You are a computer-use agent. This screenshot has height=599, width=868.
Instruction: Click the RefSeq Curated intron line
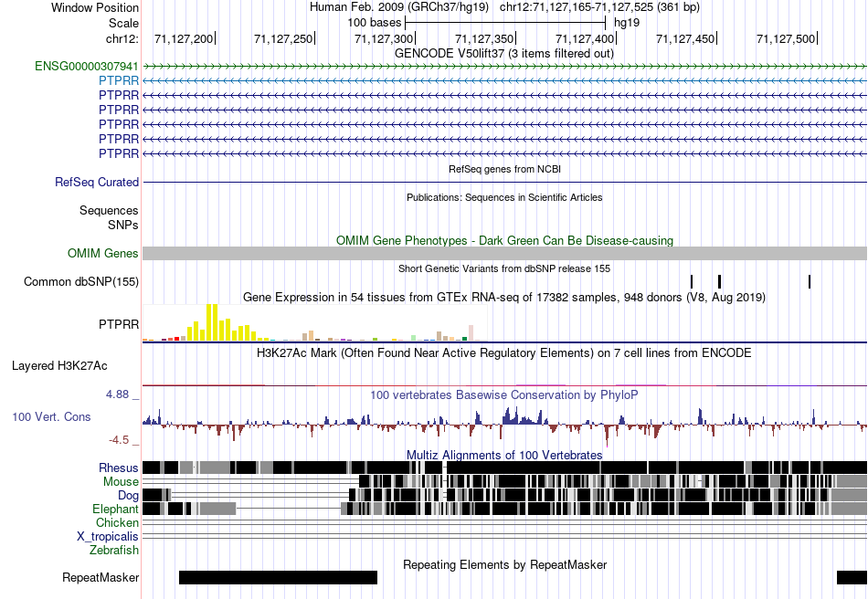(x=504, y=182)
